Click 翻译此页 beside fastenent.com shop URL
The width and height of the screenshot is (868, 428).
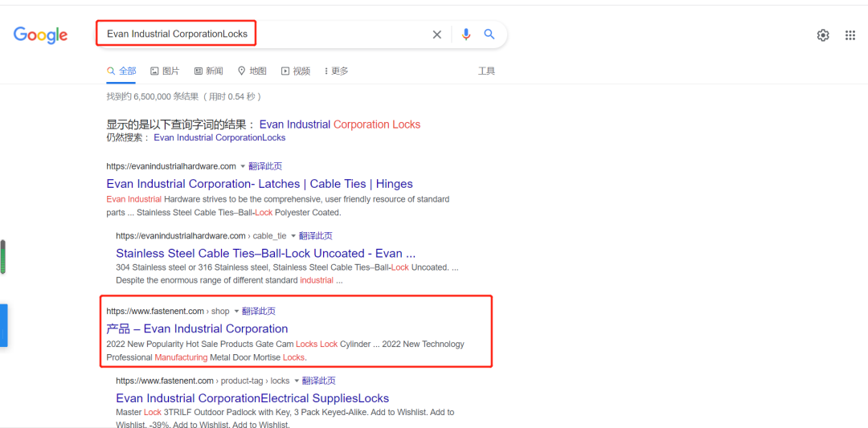click(259, 312)
